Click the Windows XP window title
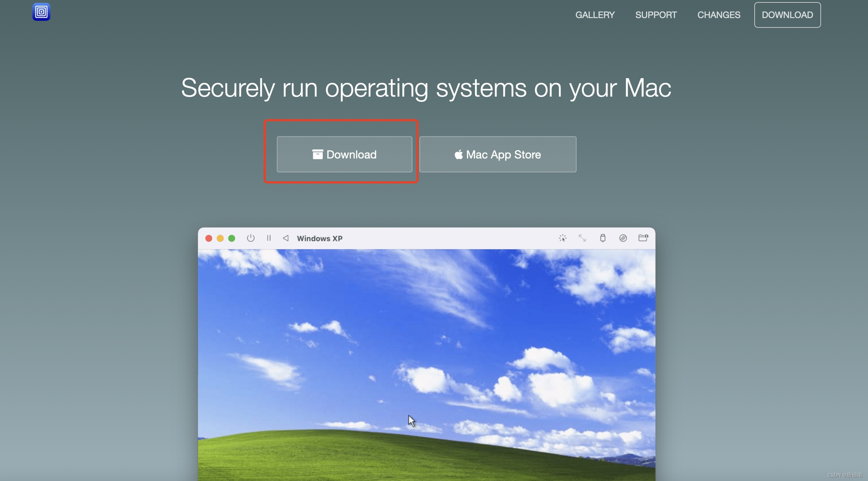 tap(320, 238)
